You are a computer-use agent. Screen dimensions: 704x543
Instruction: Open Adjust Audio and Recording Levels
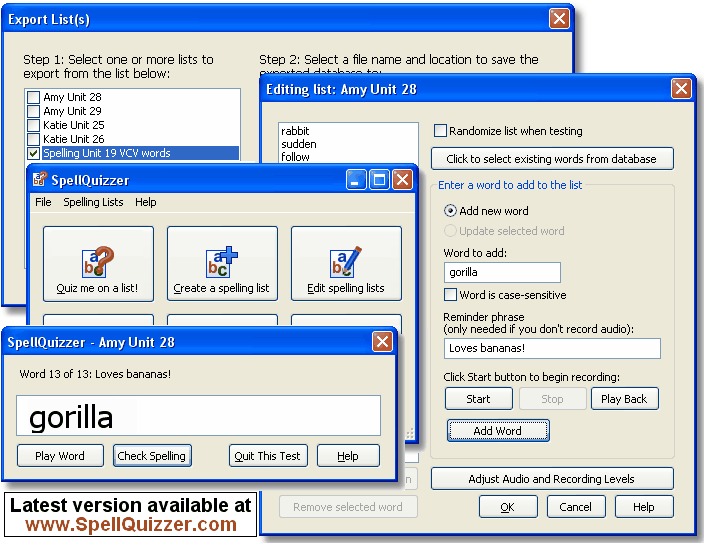click(x=552, y=478)
